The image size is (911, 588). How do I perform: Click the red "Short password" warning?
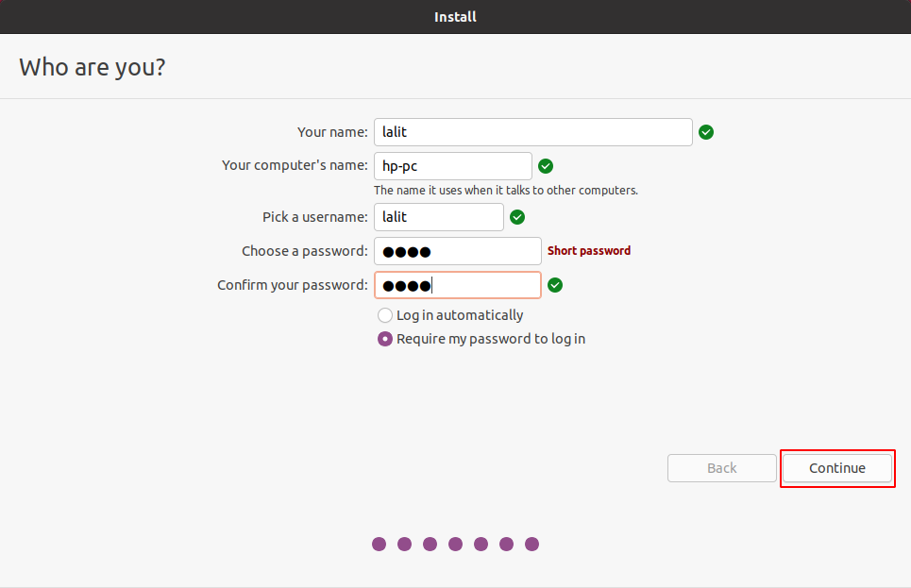click(589, 251)
